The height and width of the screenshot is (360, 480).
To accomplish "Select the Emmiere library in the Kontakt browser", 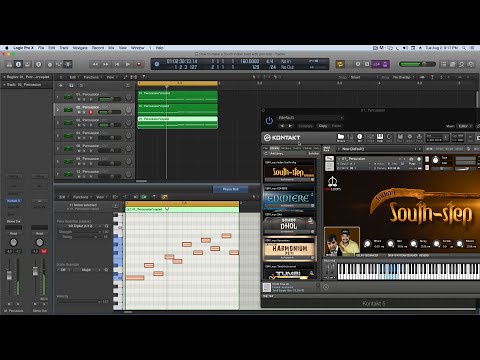I will 289,197.
